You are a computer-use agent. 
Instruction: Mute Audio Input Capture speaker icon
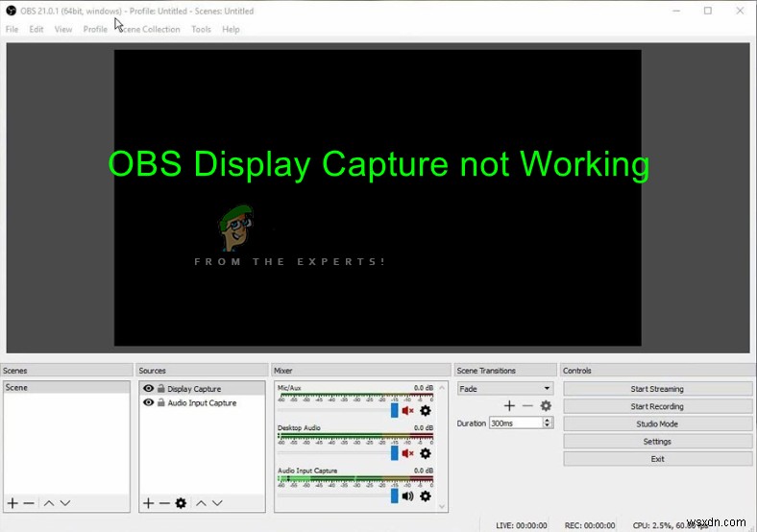click(x=408, y=496)
